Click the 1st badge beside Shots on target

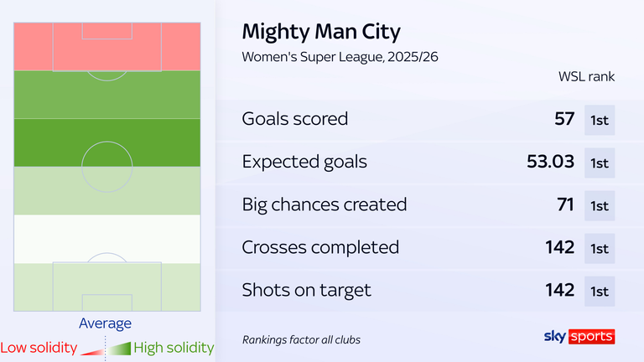(600, 291)
